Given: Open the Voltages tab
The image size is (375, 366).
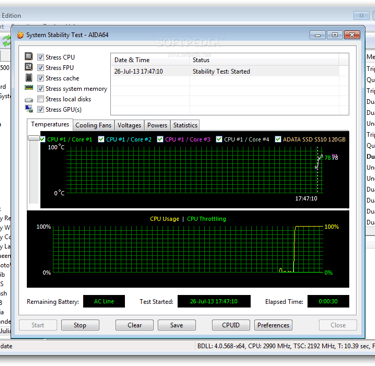Looking at the screenshot, I should (129, 125).
